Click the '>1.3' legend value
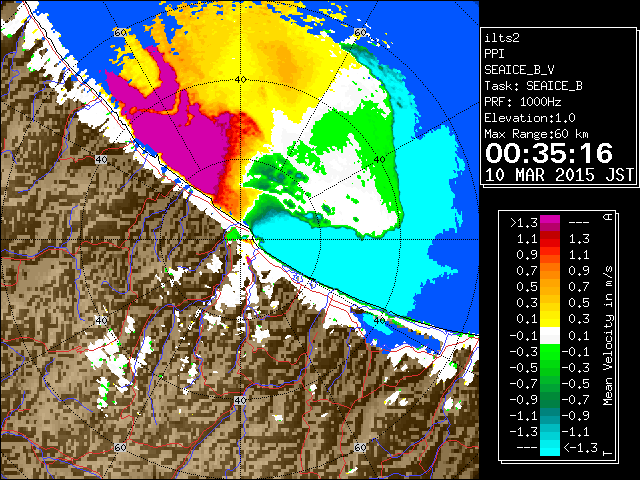The height and width of the screenshot is (480, 640). [x=524, y=223]
